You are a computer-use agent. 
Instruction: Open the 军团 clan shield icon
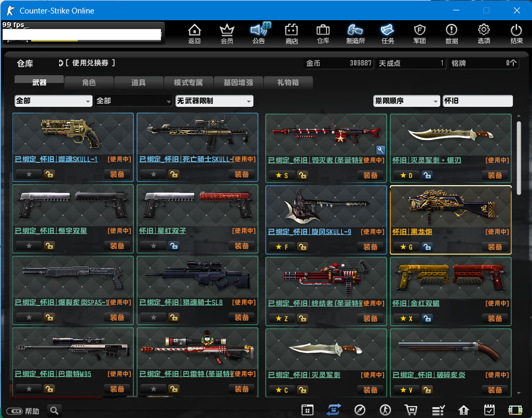coord(420,33)
